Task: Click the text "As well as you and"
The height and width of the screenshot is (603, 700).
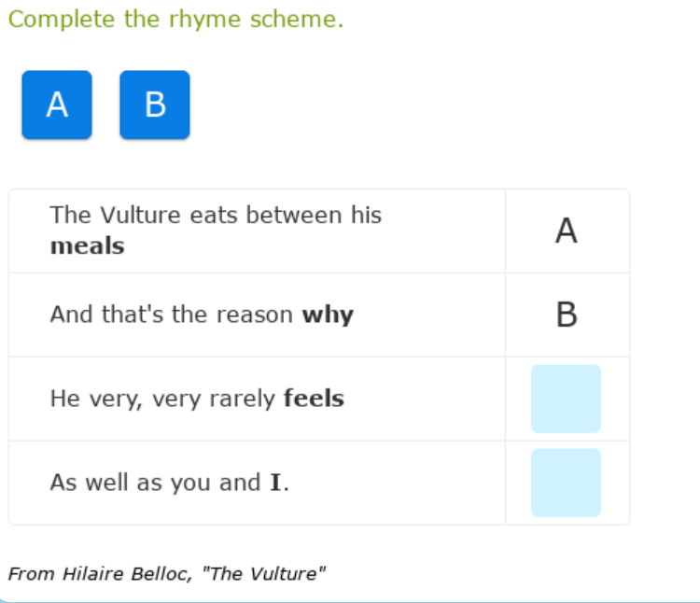Action: (x=155, y=484)
